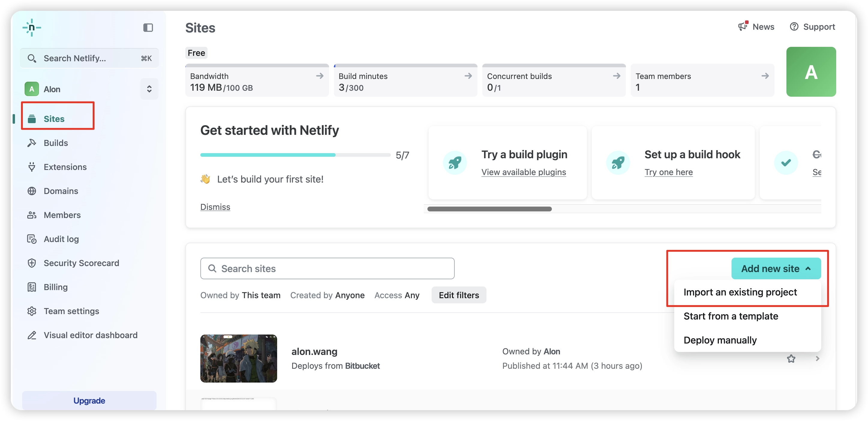Image resolution: width=868 pixels, height=421 pixels.
Task: Select Import an existing project
Action: pyautogui.click(x=740, y=292)
